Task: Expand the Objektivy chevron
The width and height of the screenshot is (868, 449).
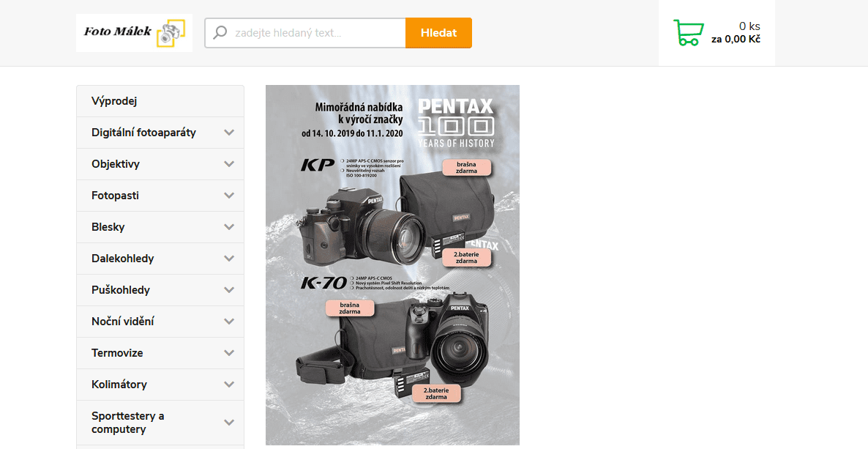Action: pos(229,164)
